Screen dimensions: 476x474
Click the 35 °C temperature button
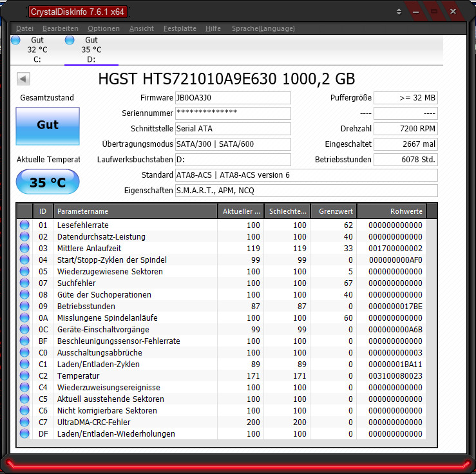point(48,182)
